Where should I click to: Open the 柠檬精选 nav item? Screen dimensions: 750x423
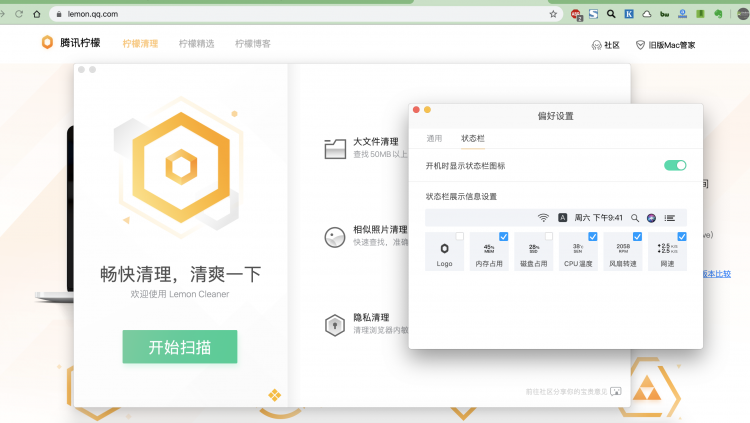(x=197, y=44)
